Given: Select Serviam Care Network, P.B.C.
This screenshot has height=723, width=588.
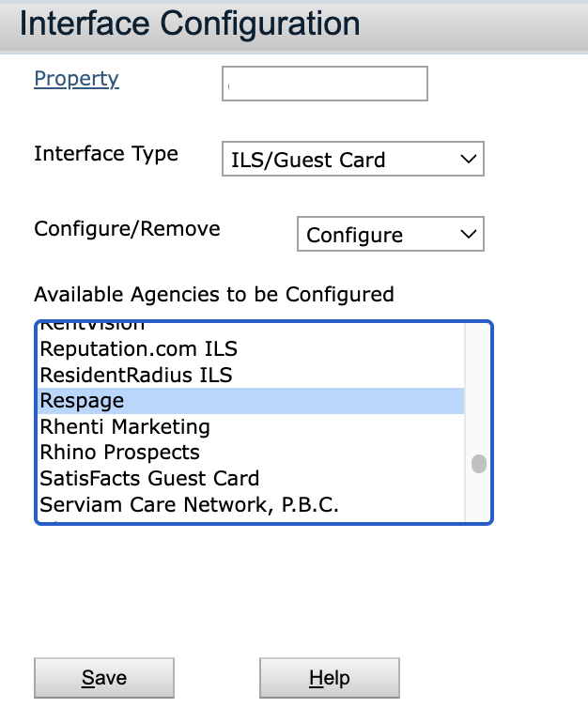Looking at the screenshot, I should point(189,504).
